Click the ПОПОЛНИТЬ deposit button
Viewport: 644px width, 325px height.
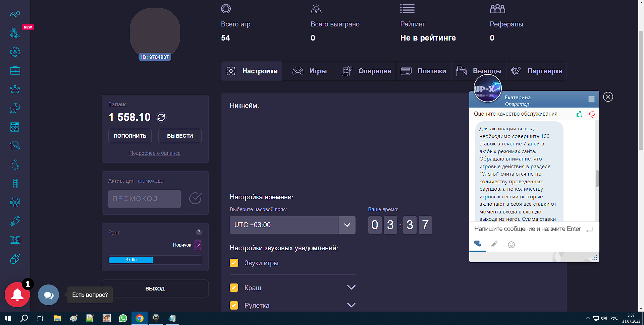point(130,136)
